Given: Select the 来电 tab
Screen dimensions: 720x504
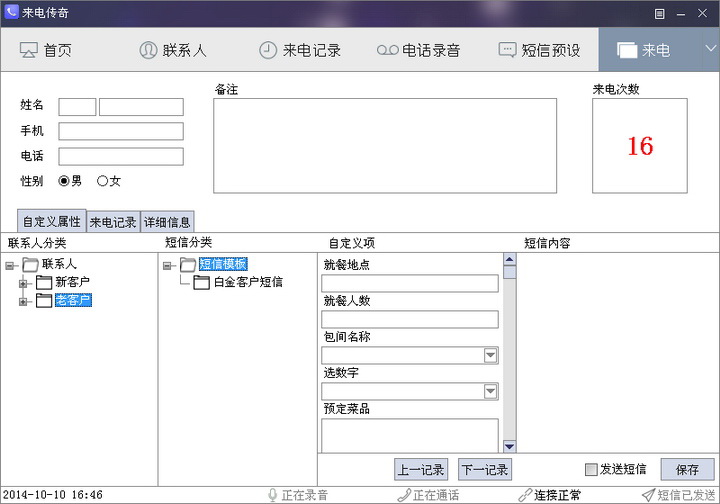Looking at the screenshot, I should click(651, 50).
